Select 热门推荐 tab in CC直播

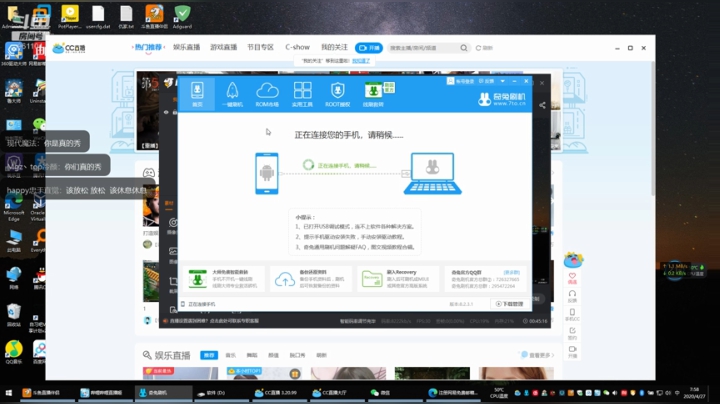(148, 47)
